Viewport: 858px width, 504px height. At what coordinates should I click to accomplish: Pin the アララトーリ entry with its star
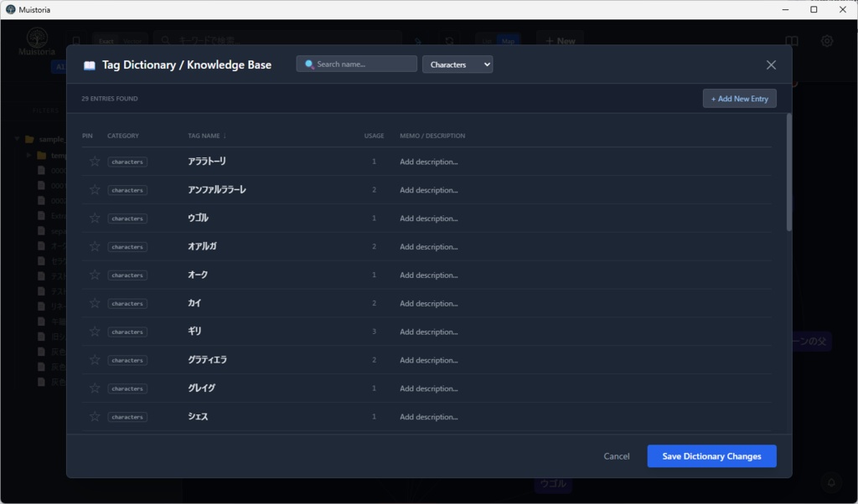click(95, 162)
